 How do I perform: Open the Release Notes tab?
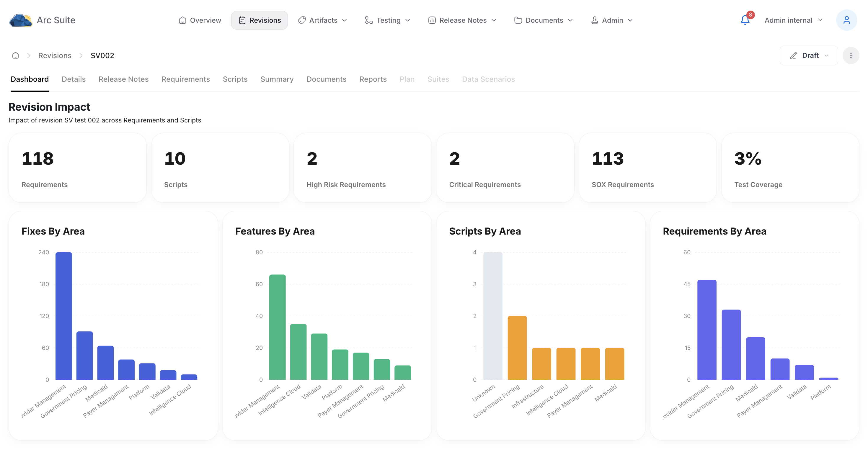tap(123, 79)
